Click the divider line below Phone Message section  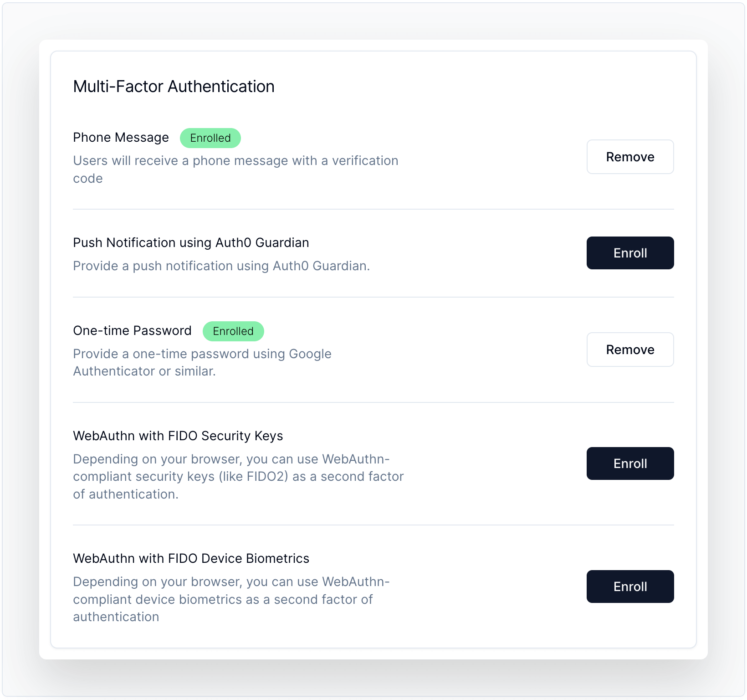pyautogui.click(x=373, y=209)
